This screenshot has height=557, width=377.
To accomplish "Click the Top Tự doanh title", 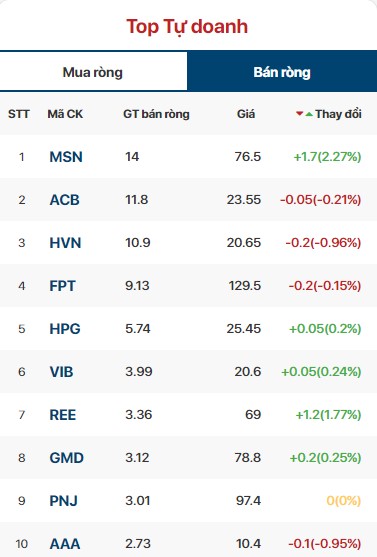I will coord(187,27).
